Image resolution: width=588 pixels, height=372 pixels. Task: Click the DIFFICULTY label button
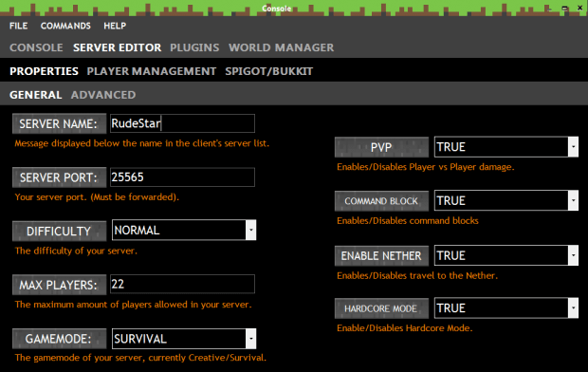click(x=59, y=231)
